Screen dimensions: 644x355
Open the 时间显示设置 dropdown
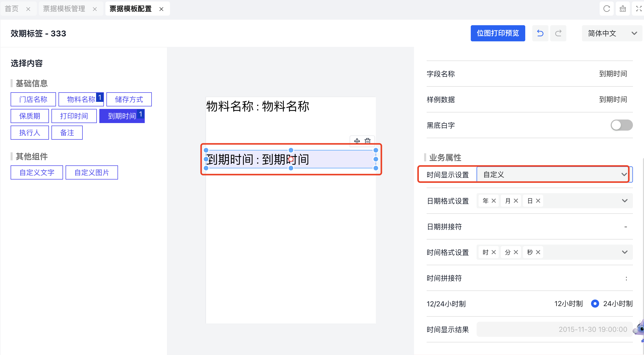(554, 174)
